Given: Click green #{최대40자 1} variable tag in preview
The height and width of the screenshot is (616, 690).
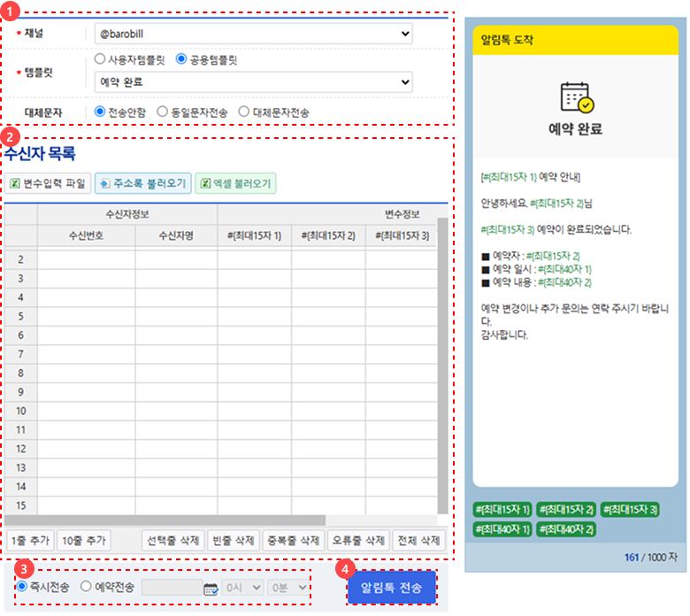Looking at the screenshot, I should [x=503, y=529].
